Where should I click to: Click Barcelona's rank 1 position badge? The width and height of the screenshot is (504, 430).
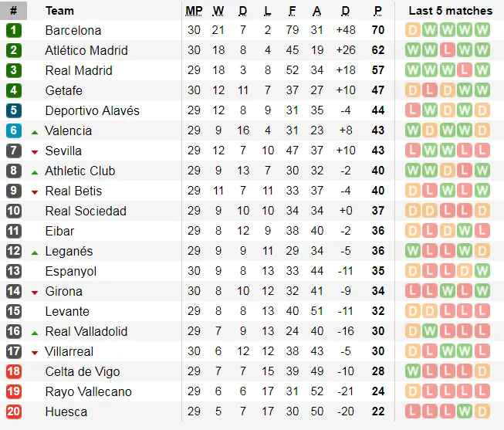(x=13, y=30)
